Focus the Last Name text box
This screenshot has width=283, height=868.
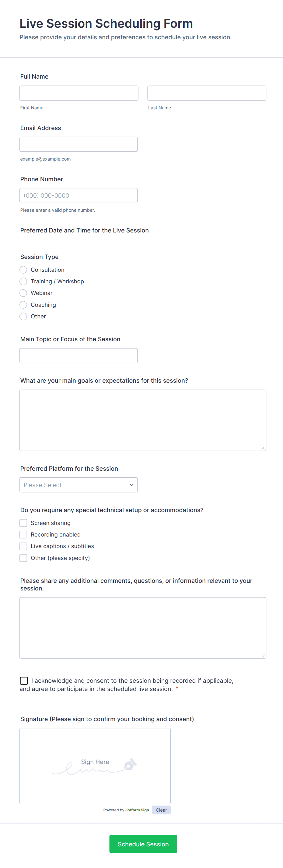(207, 93)
